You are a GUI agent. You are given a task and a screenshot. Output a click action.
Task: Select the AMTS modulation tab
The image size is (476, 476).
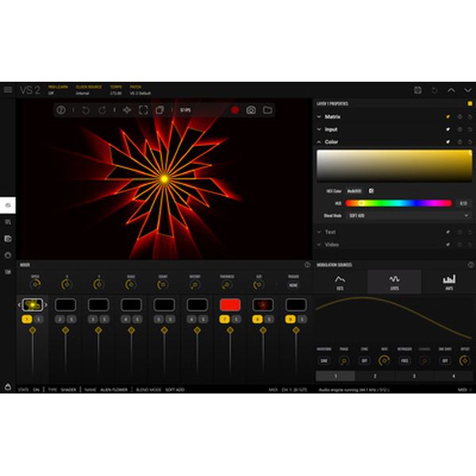(448, 282)
